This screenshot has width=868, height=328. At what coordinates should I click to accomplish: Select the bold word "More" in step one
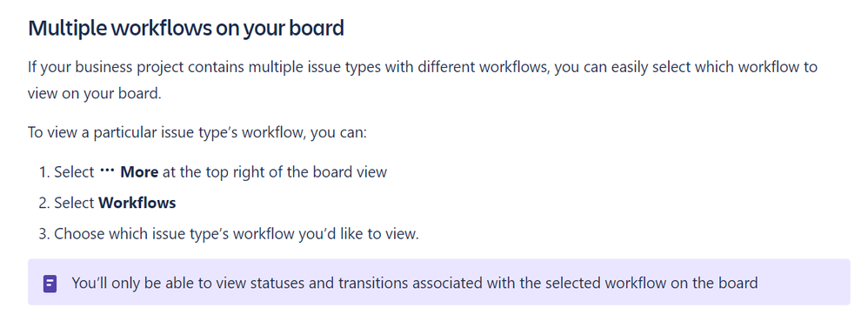(139, 172)
